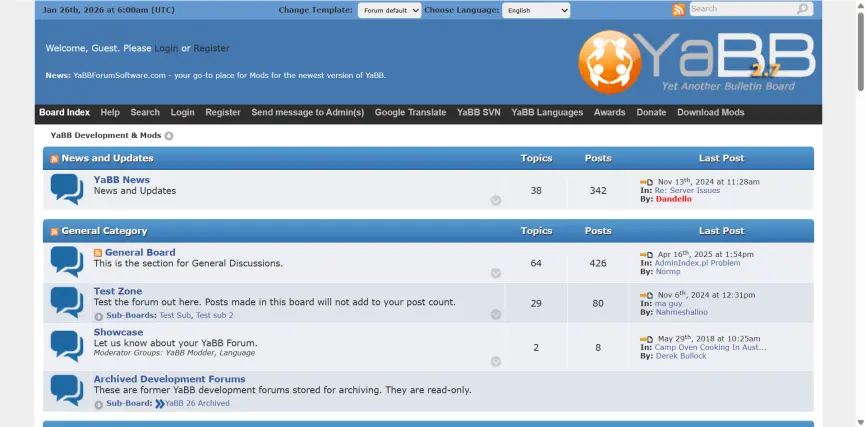Expand the arrow toggle in General Board row
The image size is (866, 427).
coord(496,273)
